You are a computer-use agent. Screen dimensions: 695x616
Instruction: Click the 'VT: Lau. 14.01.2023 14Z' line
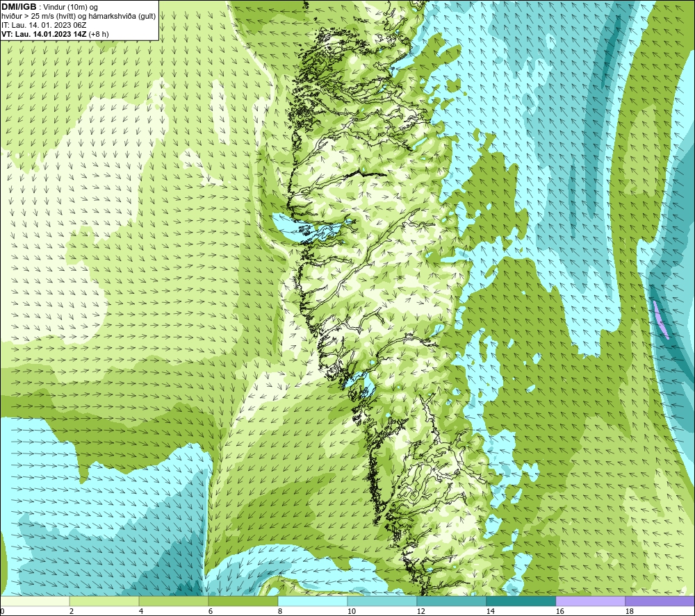click(x=44, y=34)
